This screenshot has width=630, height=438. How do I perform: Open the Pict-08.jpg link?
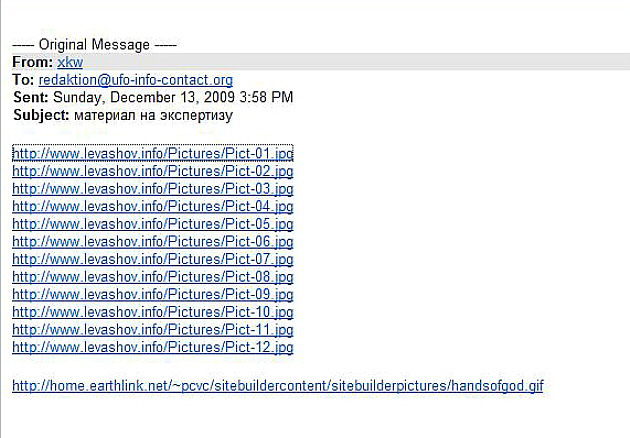(x=153, y=277)
